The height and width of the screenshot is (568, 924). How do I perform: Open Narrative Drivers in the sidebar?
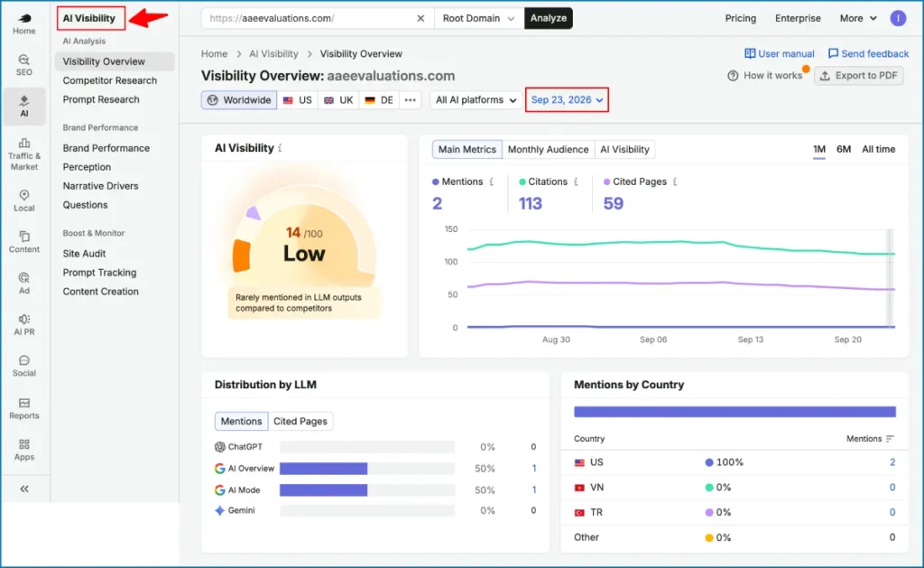[x=100, y=186]
